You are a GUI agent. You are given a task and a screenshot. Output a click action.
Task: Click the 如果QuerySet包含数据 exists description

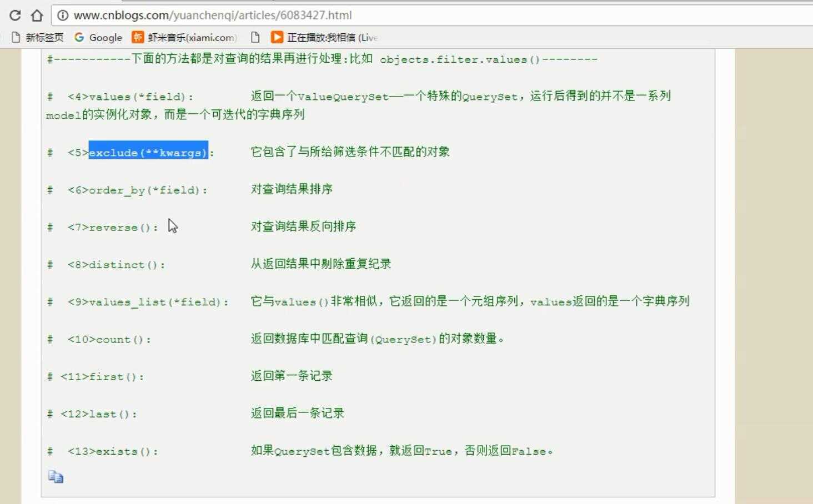402,451
